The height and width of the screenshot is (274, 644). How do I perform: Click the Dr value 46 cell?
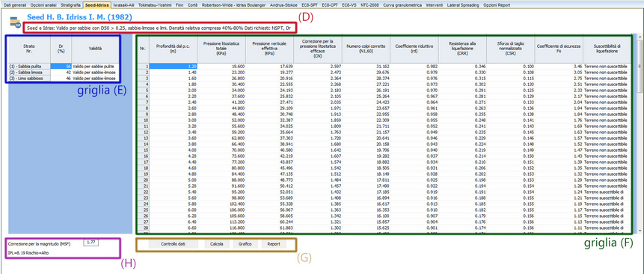[61, 78]
